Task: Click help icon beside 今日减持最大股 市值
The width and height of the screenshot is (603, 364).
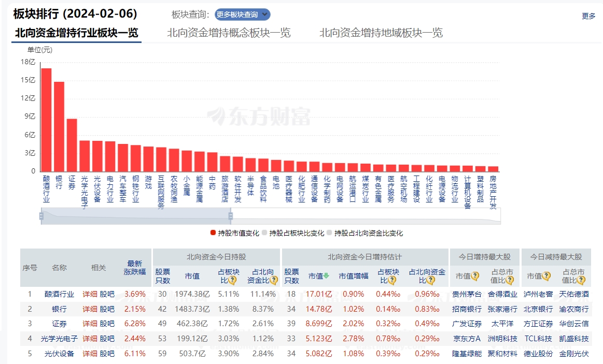Action: point(546,276)
